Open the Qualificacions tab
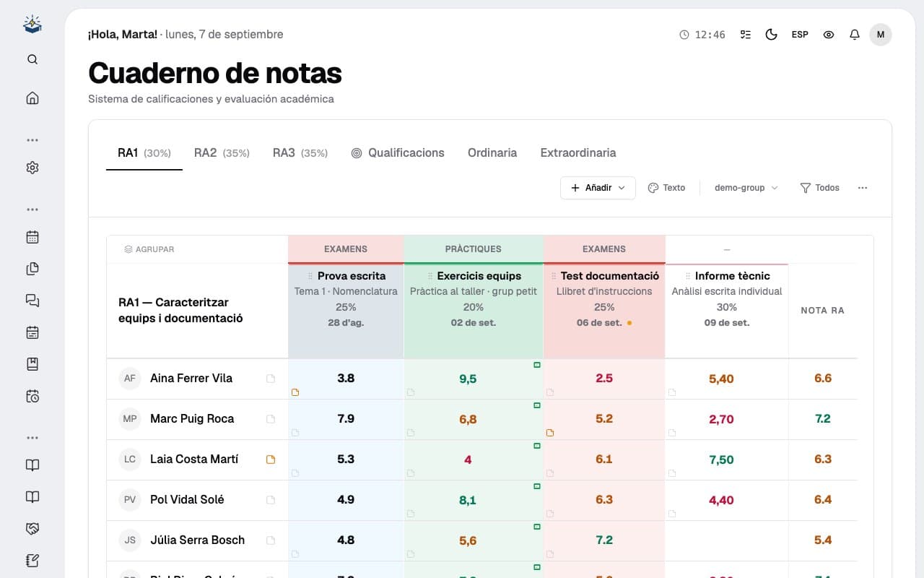This screenshot has width=924, height=578. click(x=398, y=153)
